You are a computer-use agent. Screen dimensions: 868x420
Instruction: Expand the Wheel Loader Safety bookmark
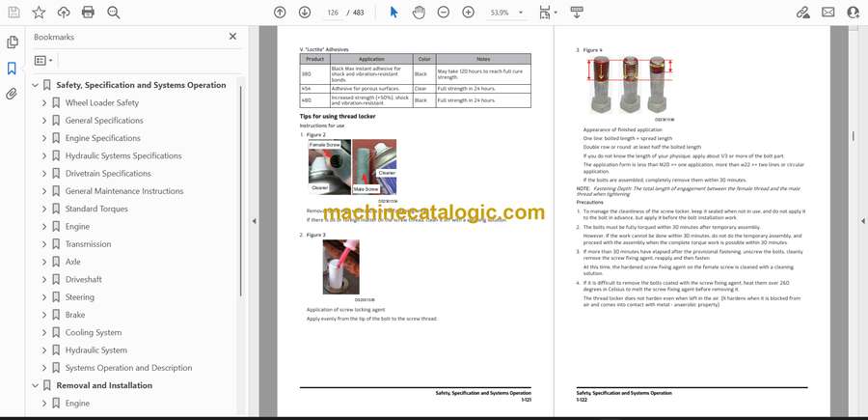[x=44, y=103]
